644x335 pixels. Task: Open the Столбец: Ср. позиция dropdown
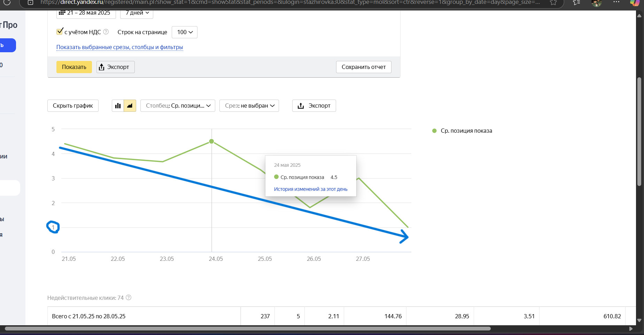(178, 106)
